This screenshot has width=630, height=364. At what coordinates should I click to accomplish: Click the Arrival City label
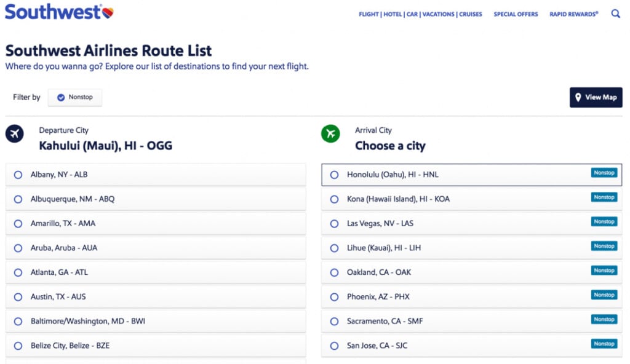[x=373, y=130]
